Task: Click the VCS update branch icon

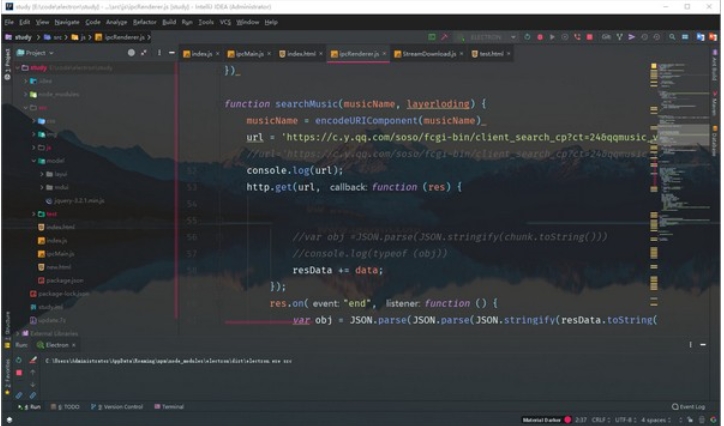Action: (619, 37)
